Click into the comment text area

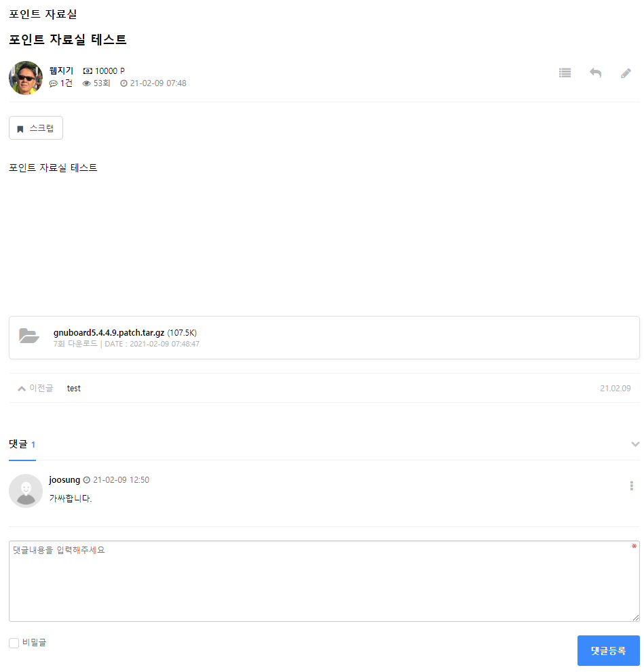point(324,581)
